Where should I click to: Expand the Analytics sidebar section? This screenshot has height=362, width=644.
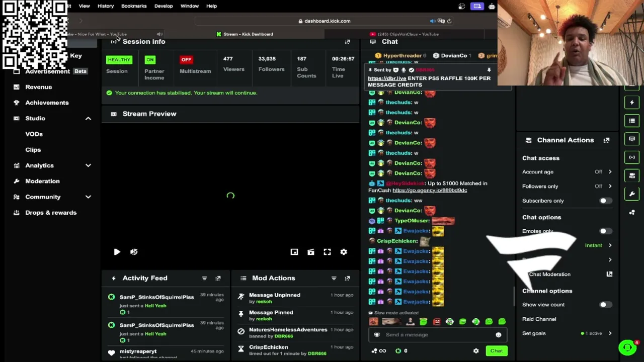tap(88, 165)
